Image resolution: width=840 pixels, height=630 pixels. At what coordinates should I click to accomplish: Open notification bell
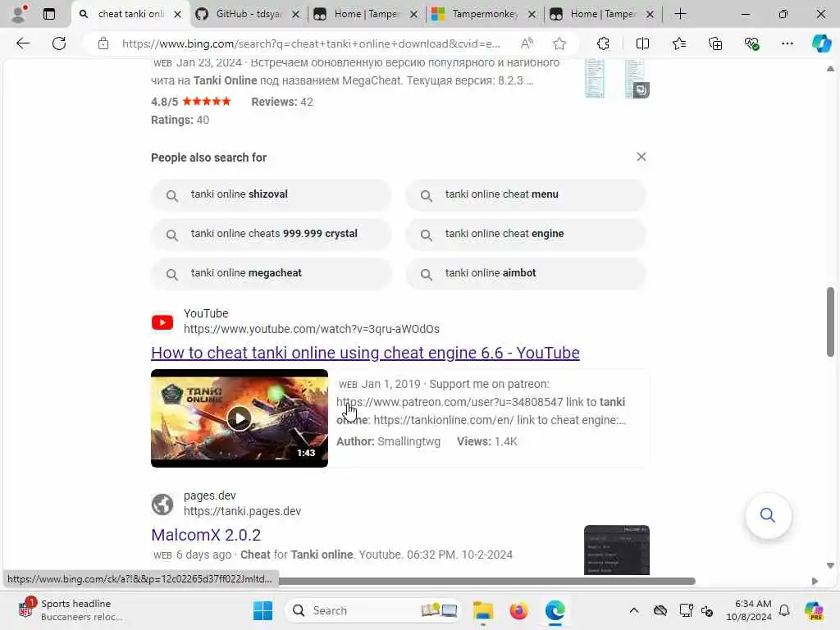784,610
